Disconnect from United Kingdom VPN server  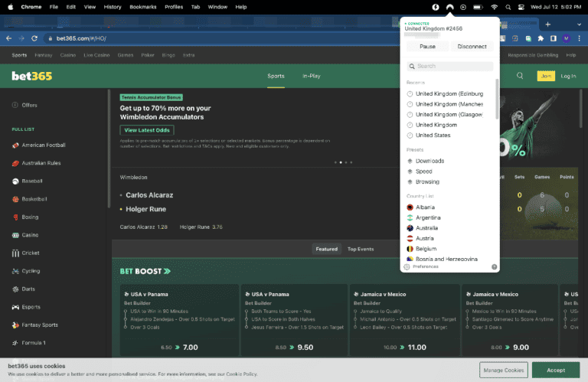tap(472, 47)
